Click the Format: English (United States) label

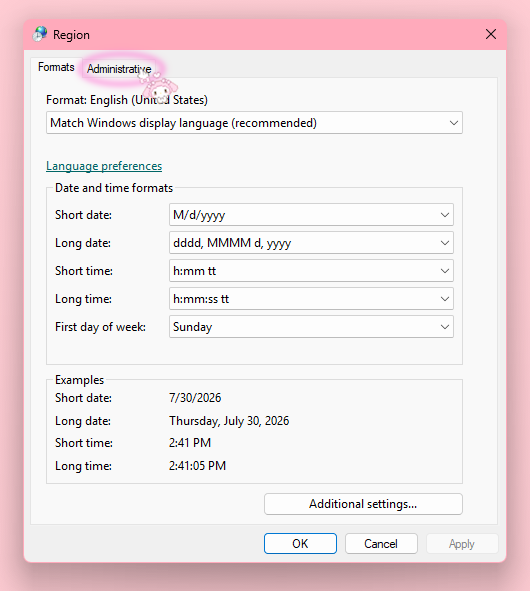pyautogui.click(x=127, y=100)
